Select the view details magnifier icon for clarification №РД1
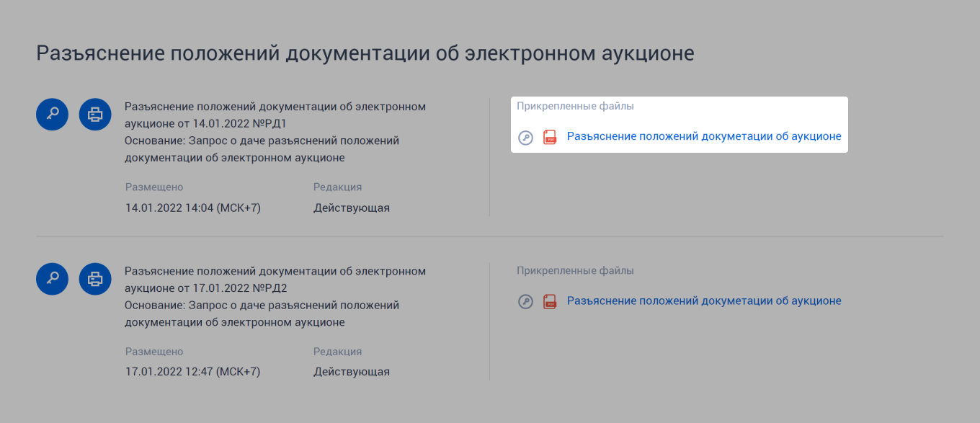 51,114
